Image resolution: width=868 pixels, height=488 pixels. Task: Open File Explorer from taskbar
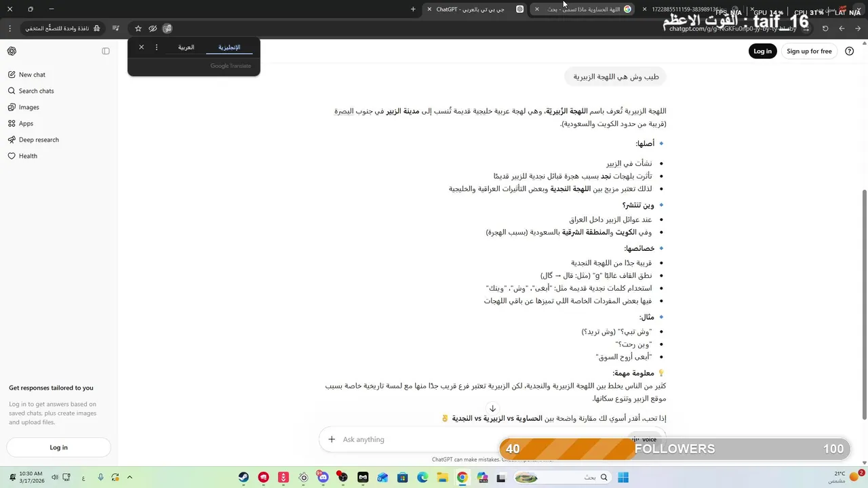(x=442, y=477)
